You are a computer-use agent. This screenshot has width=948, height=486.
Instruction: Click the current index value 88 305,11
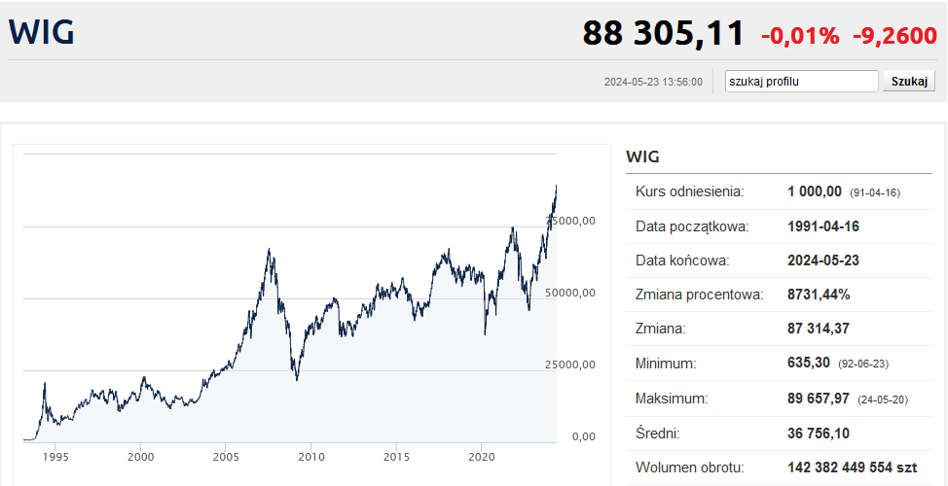(663, 33)
